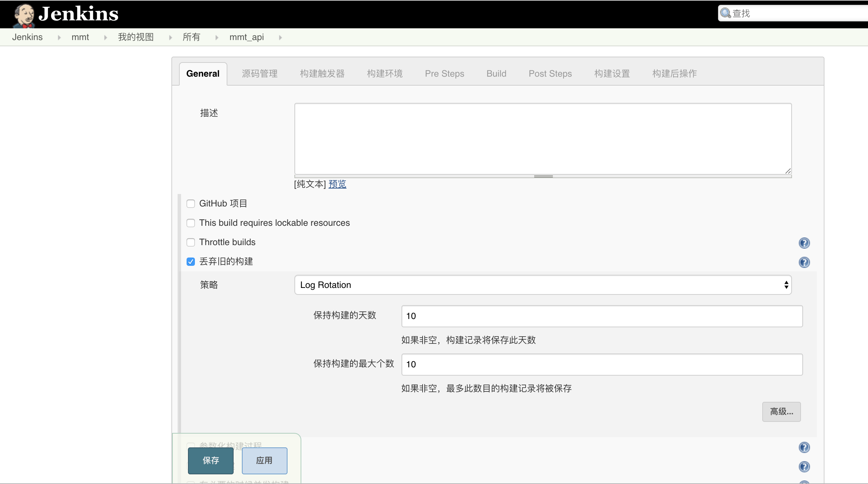Click the 保持构建的最大个数 input field
The height and width of the screenshot is (484, 868).
click(x=602, y=364)
